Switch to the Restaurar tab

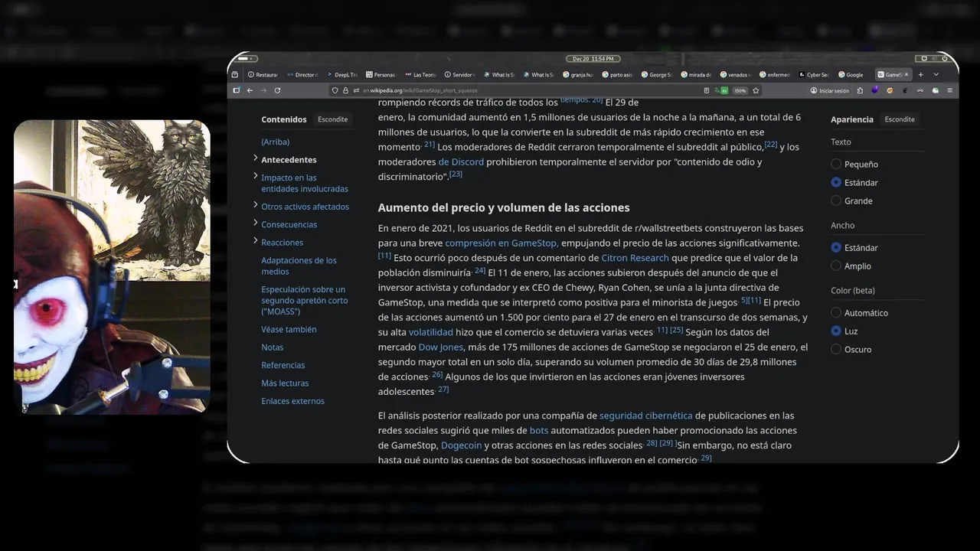coord(263,75)
